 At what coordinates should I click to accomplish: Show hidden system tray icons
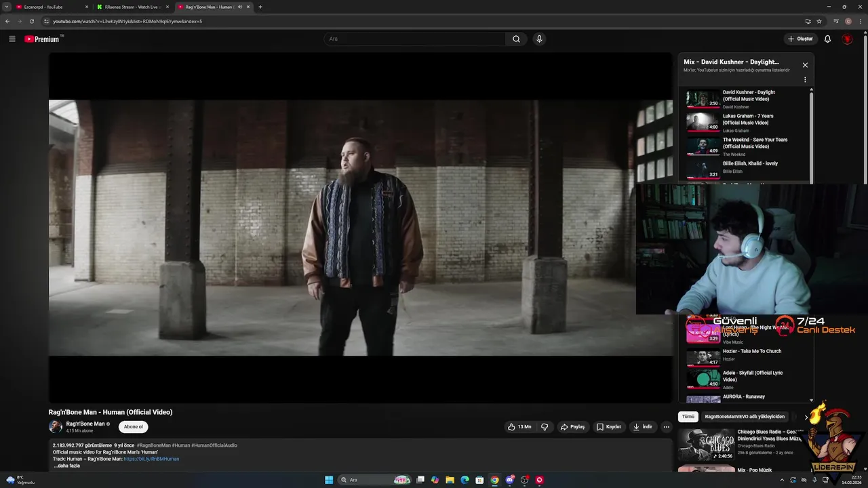pos(782,480)
